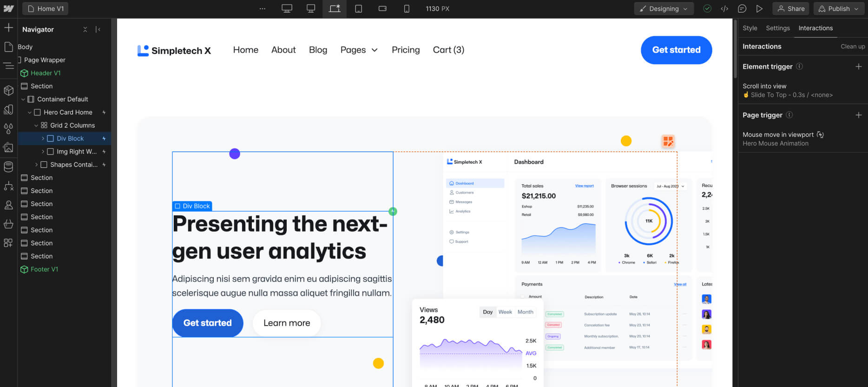
Task: Switch to the tablet breakpoint
Action: (x=359, y=9)
